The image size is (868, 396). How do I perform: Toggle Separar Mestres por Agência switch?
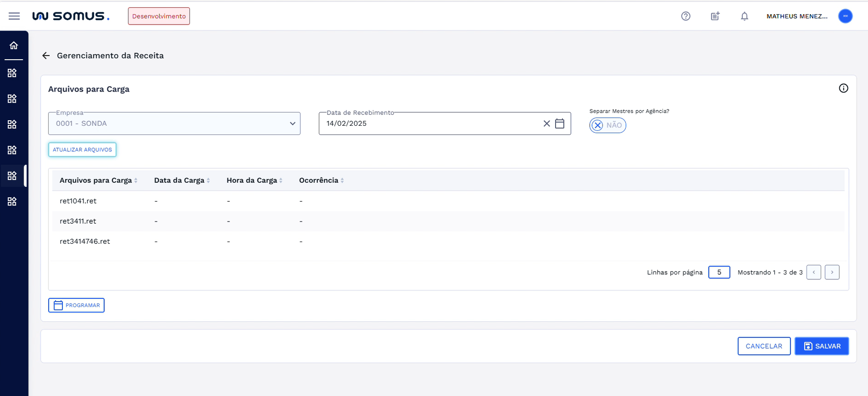pyautogui.click(x=607, y=125)
